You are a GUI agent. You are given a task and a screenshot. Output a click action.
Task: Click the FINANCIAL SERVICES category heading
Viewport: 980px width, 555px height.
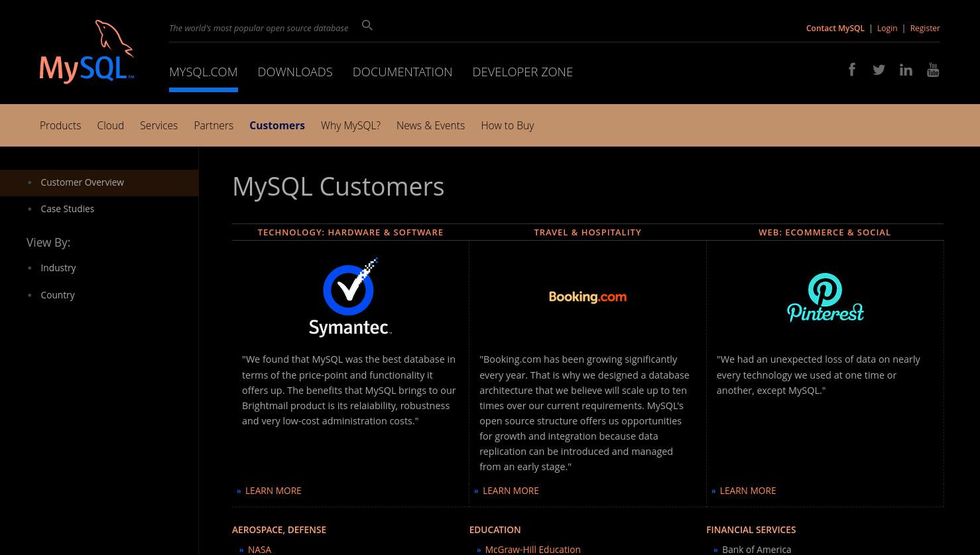pyautogui.click(x=751, y=530)
